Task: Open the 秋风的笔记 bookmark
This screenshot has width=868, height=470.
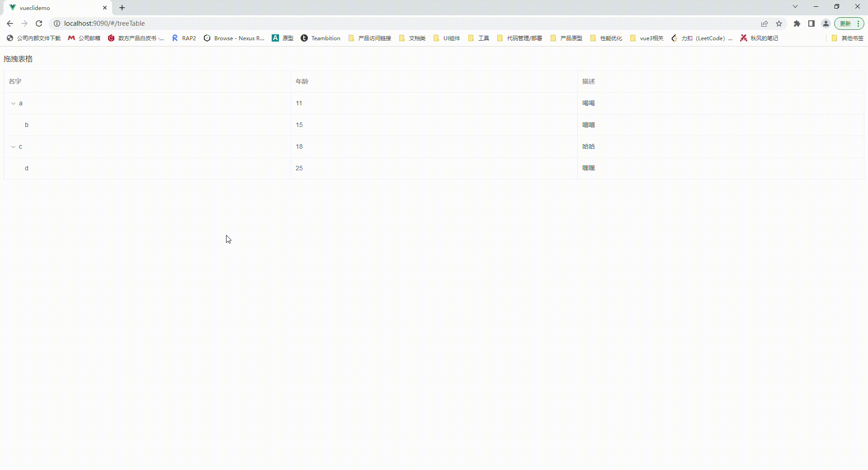Action: click(759, 38)
